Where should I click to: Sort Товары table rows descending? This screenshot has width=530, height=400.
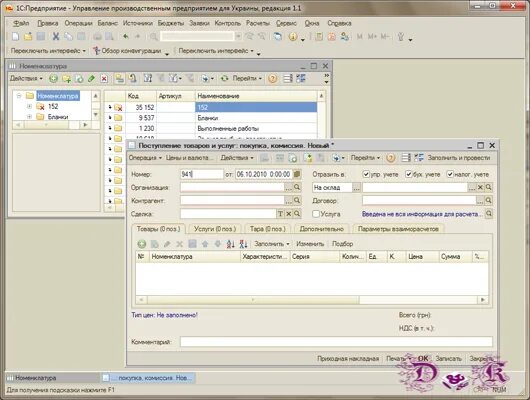pyautogui.click(x=243, y=244)
